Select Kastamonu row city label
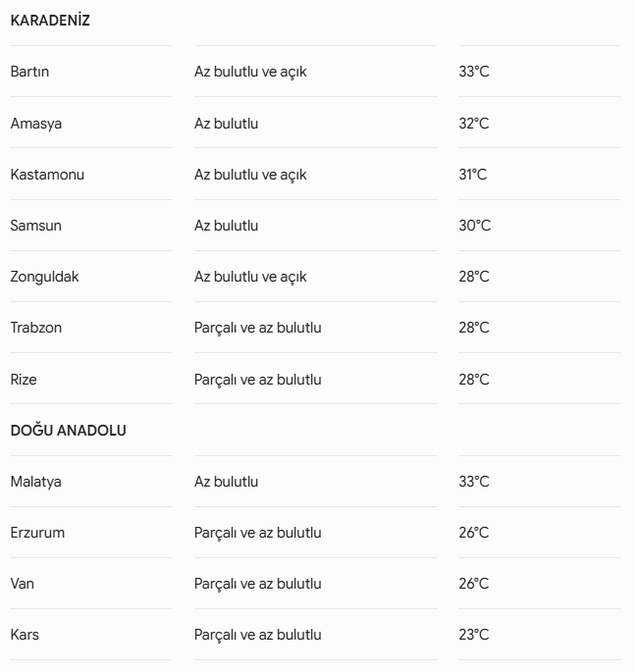Screen dimensions: 638x672 (x=47, y=175)
